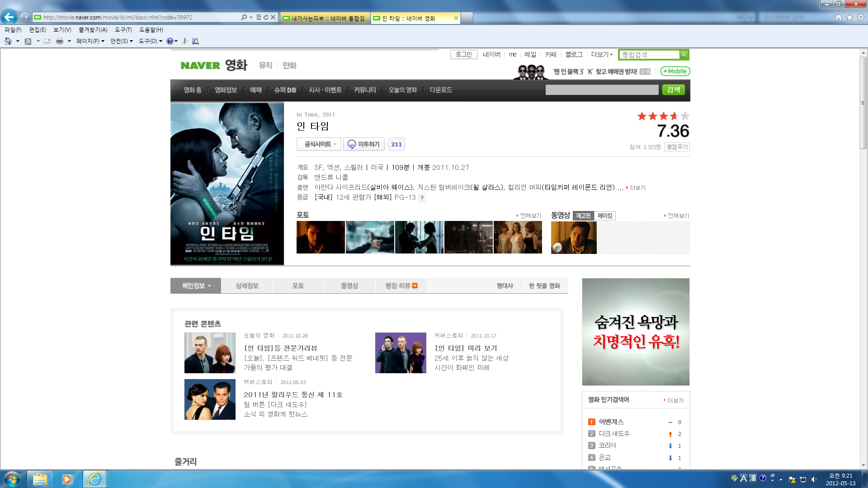Click the Refresh icon in address bar
The width and height of the screenshot is (868, 488).
point(266,17)
